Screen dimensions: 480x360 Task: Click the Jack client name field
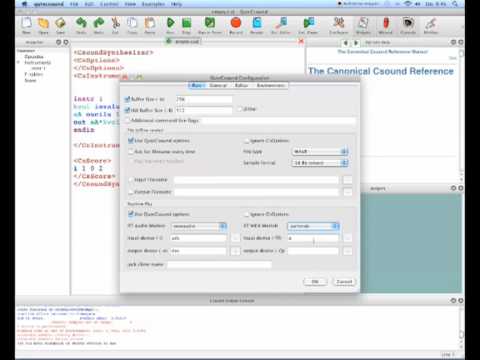[219, 265]
